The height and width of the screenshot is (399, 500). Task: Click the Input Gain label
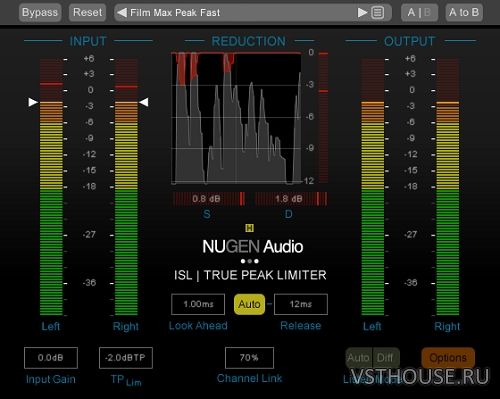tap(51, 379)
